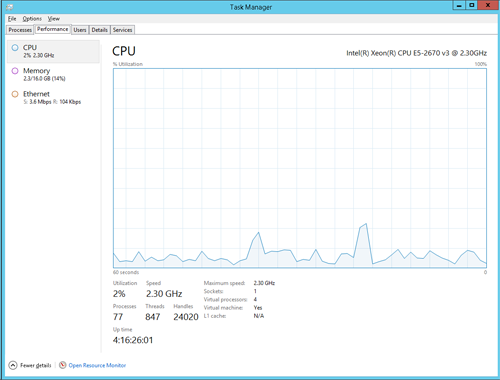Open the File menu

coord(12,19)
